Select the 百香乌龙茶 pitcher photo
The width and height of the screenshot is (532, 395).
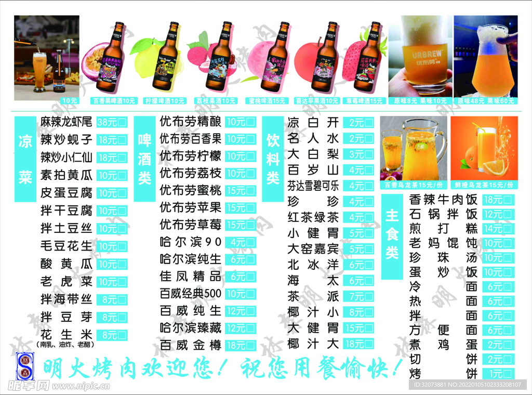tap(413, 149)
